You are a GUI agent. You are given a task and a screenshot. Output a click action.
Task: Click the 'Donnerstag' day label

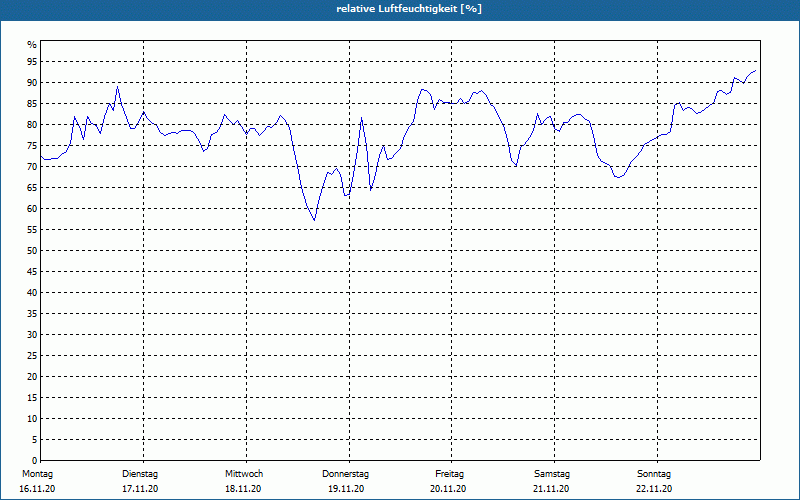(345, 474)
